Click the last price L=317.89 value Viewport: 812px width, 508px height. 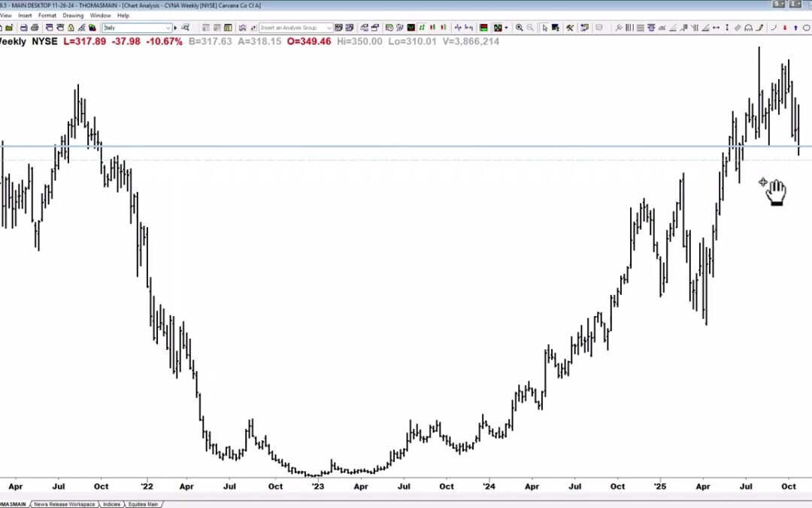point(84,41)
